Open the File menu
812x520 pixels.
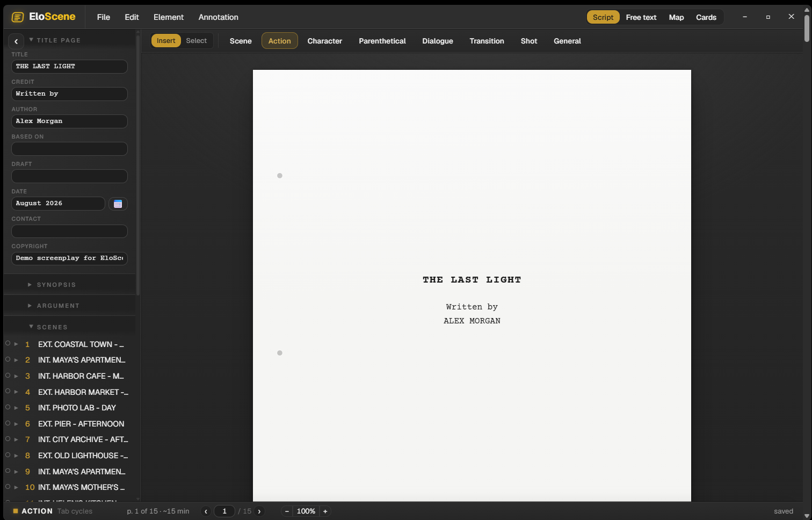click(104, 17)
